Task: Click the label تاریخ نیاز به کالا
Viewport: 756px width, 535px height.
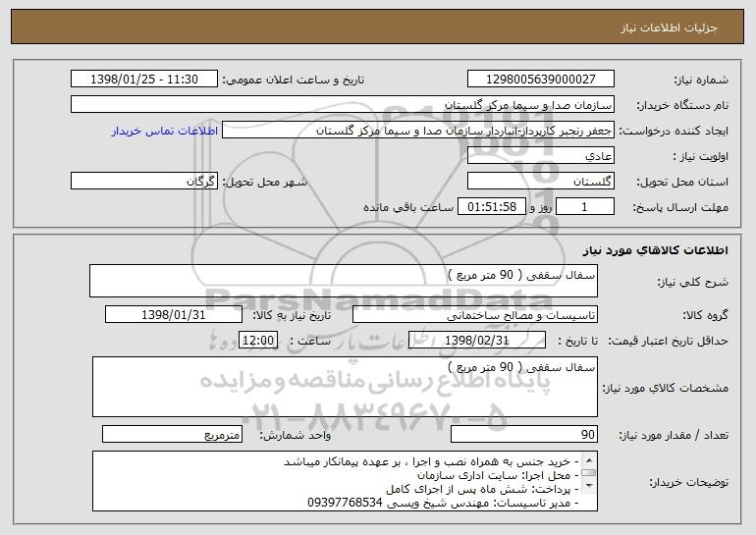Action: click(292, 315)
